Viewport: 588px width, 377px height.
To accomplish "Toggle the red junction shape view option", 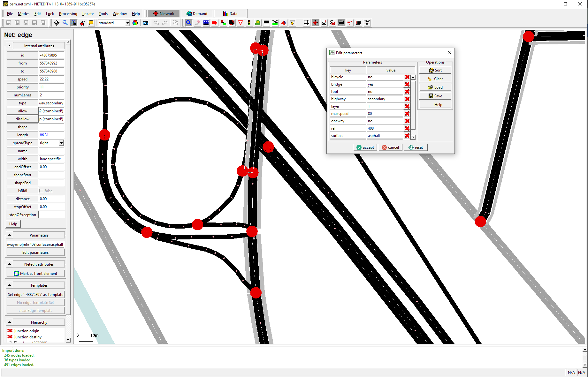I will click(x=315, y=23).
